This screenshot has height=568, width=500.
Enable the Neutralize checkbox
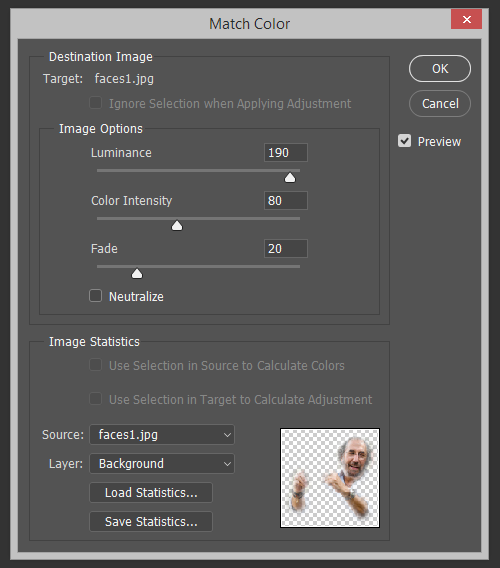[96, 296]
